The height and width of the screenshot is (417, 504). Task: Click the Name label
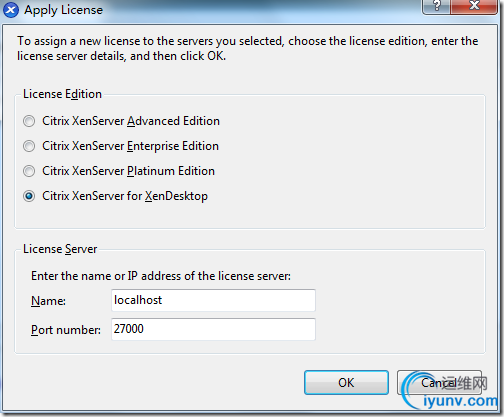pyautogui.click(x=48, y=301)
